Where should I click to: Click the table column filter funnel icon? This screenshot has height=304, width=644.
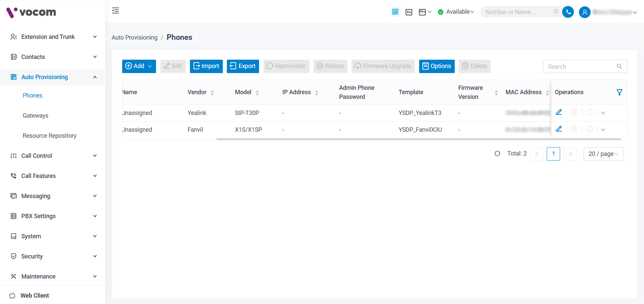tap(620, 92)
